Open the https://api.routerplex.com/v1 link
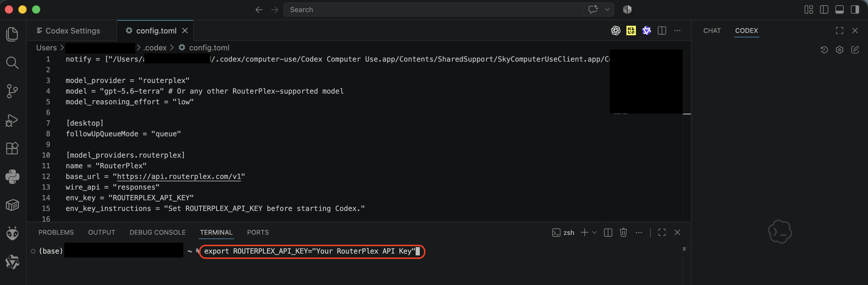Viewport: 868px width, 285px height. [179, 176]
